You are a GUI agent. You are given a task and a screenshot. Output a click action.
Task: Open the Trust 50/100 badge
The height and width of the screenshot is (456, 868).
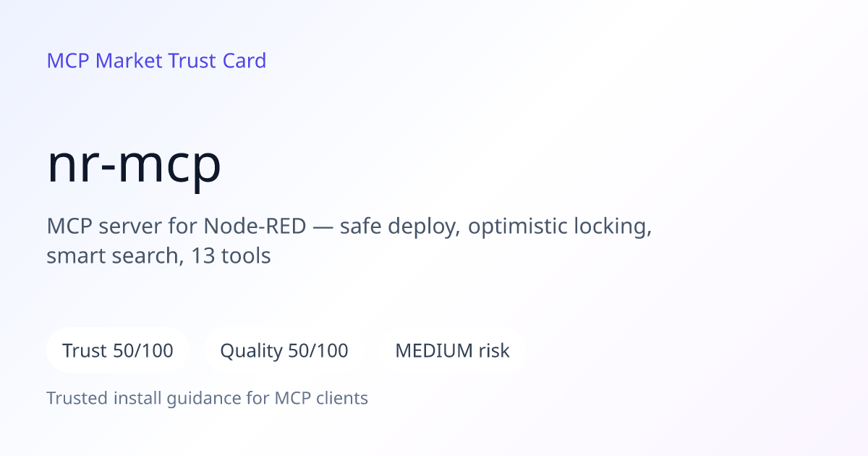click(x=118, y=350)
